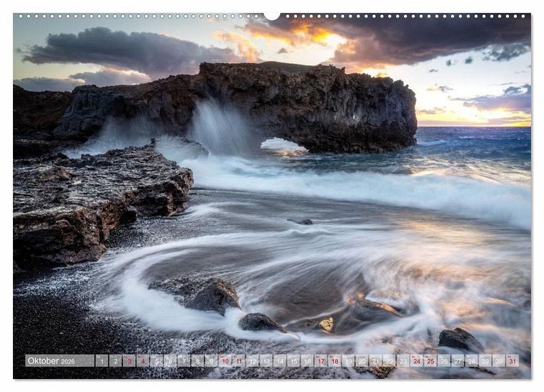544x392 pixels.
Task: Click date cell 5 of Oktober
Action: tap(156, 361)
